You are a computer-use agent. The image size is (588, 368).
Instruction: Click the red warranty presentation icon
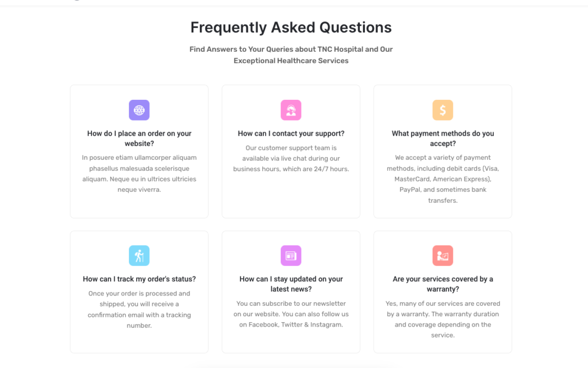pyautogui.click(x=443, y=256)
